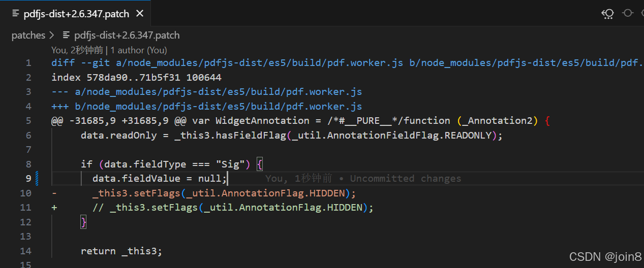Place cursor on 'null' in line 9
Screen dimensions: 644x268
pyautogui.click(x=212, y=179)
